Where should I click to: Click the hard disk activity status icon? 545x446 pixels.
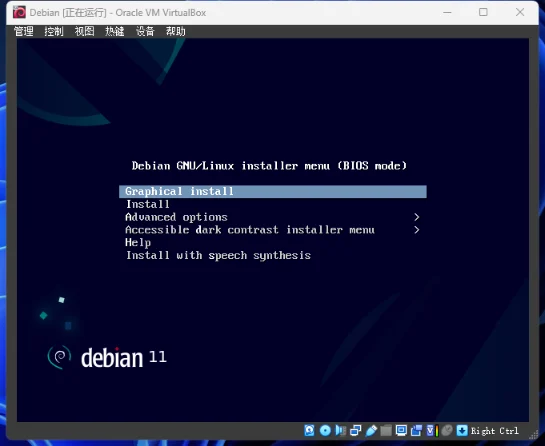(x=309, y=430)
